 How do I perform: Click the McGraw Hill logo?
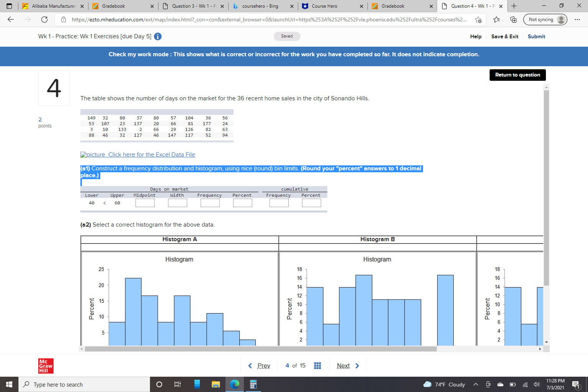click(46, 366)
